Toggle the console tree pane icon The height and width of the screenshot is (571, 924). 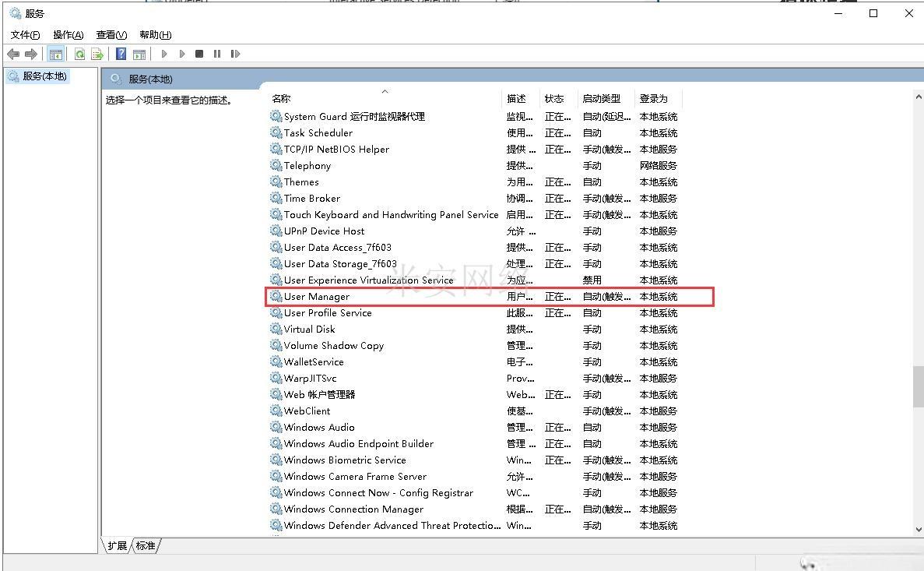(55, 54)
